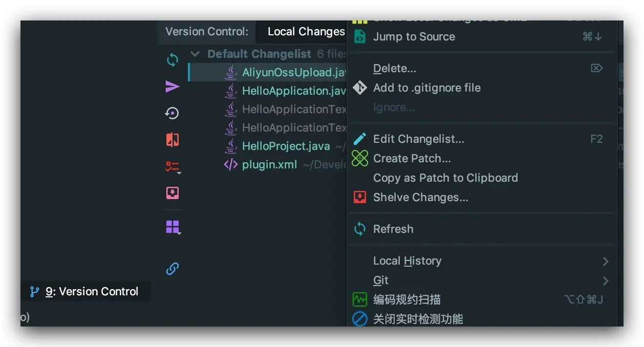
Task: Click the pink Shelve icon in the left toolbar
Action: tap(173, 193)
